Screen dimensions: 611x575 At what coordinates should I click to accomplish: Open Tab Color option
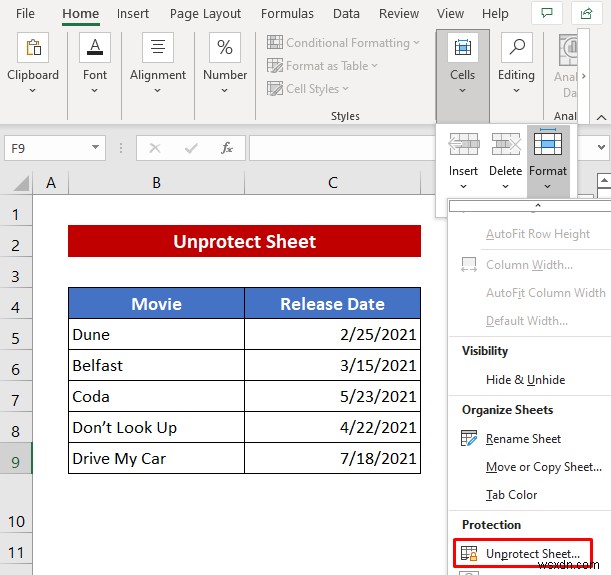pyautogui.click(x=511, y=495)
